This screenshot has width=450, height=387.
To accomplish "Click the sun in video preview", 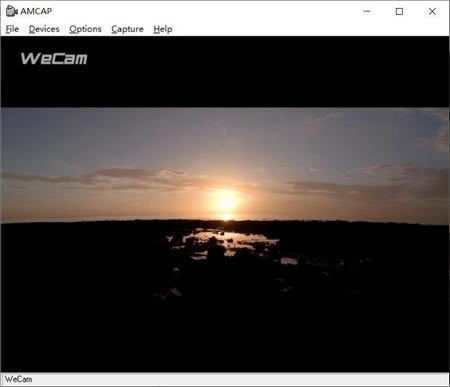I will (227, 202).
